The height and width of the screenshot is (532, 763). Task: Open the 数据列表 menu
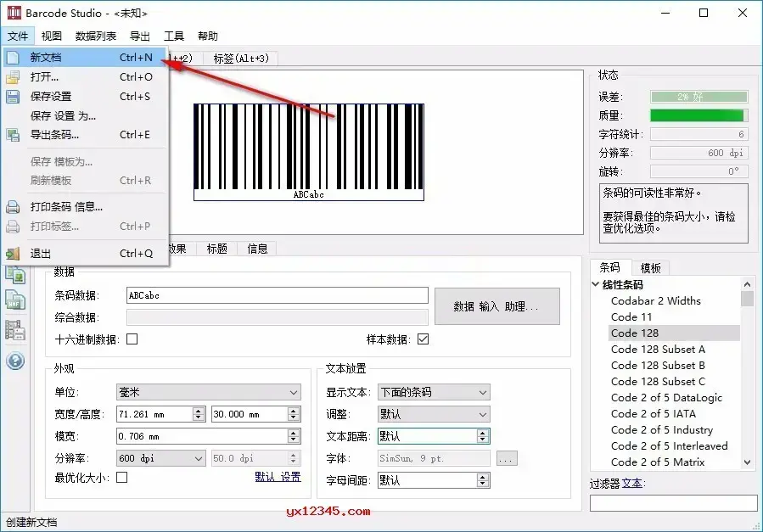click(96, 36)
